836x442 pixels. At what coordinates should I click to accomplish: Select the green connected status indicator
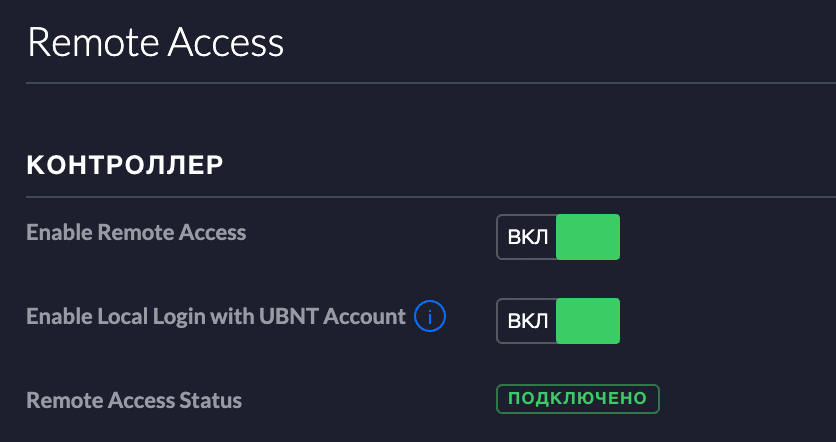pyautogui.click(x=578, y=399)
